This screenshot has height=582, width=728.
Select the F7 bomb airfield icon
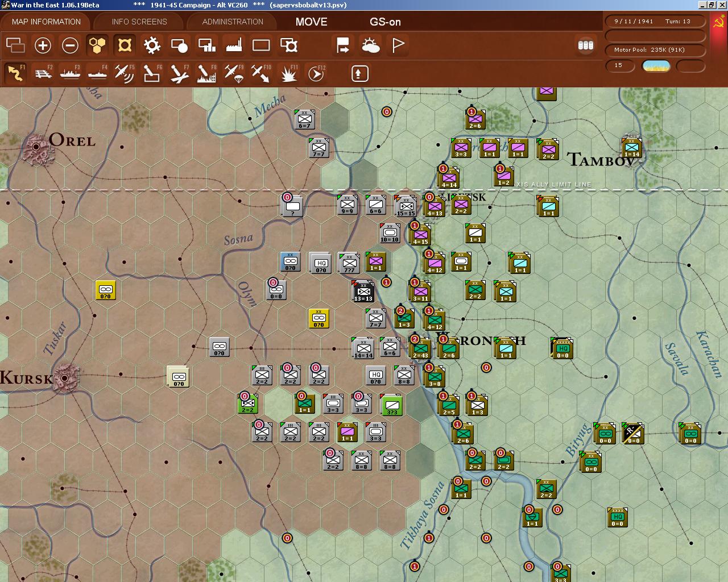179,73
